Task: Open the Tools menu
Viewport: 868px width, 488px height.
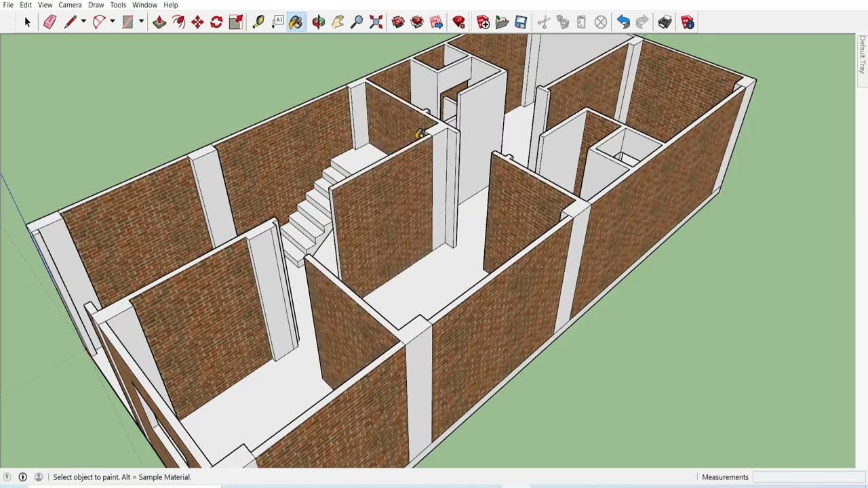Action: pos(118,5)
